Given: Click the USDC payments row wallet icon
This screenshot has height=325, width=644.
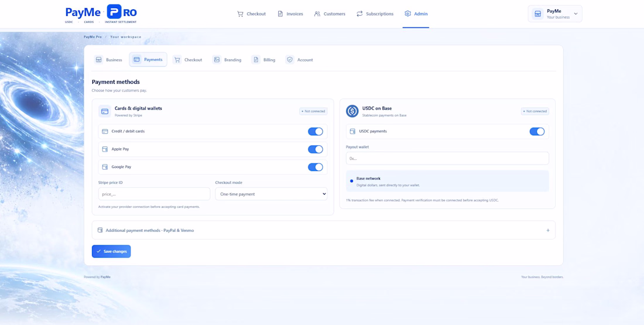Looking at the screenshot, I should point(352,132).
